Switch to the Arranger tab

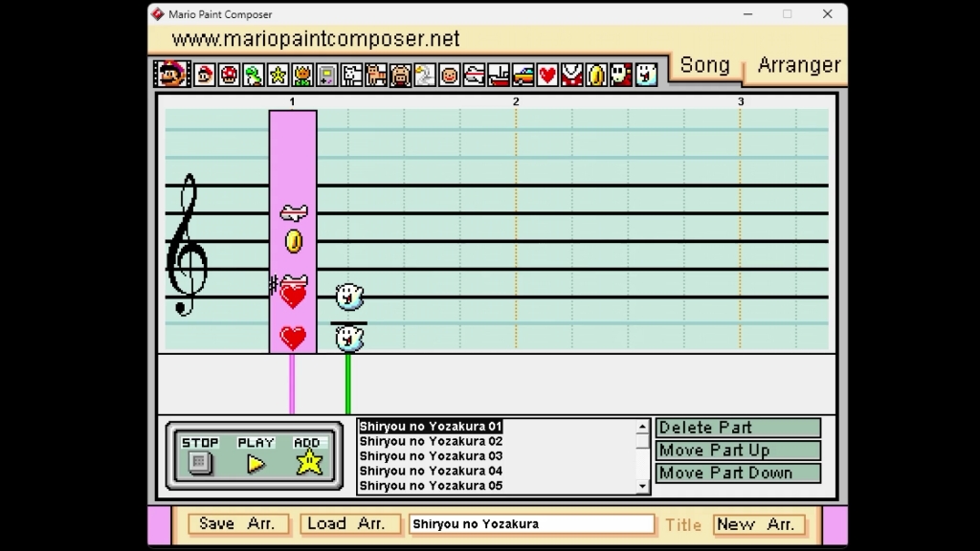[798, 66]
